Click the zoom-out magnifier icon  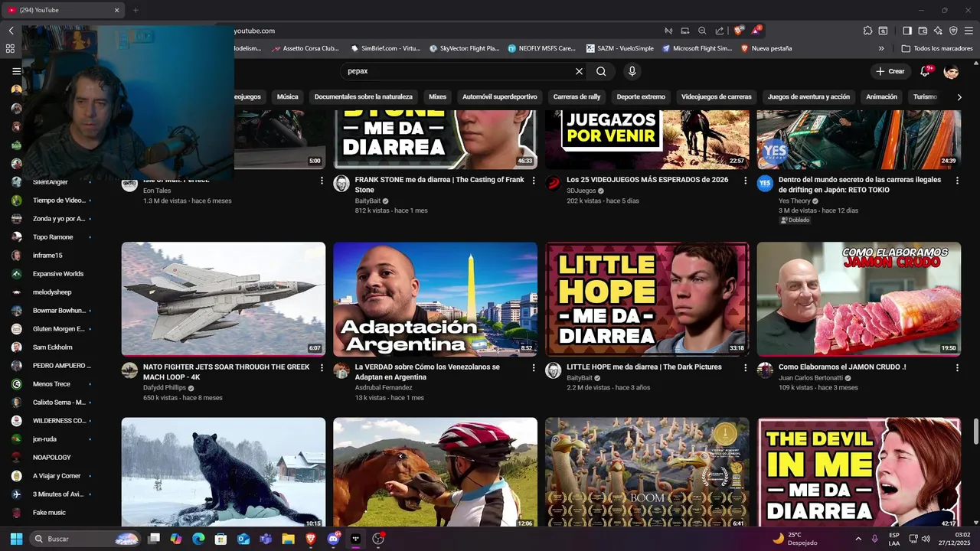pyautogui.click(x=702, y=31)
